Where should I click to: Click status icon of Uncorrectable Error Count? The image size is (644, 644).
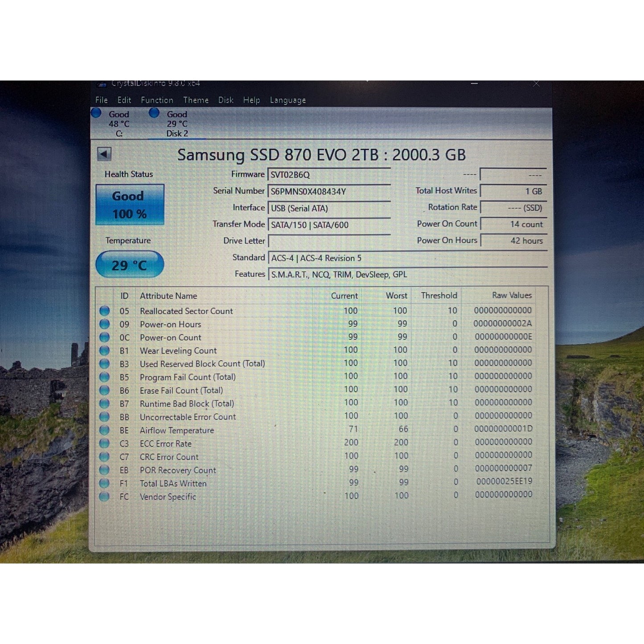105,417
